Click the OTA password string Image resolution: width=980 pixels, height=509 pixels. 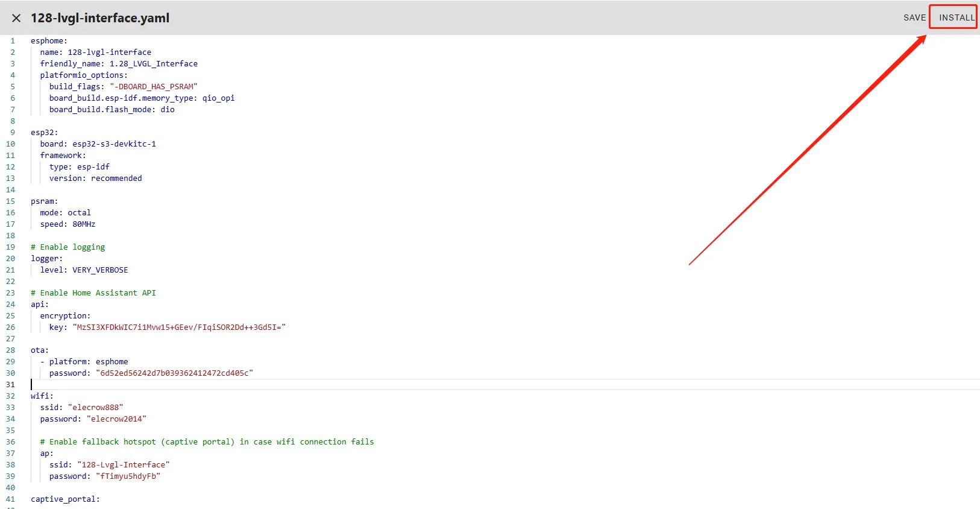(x=174, y=373)
